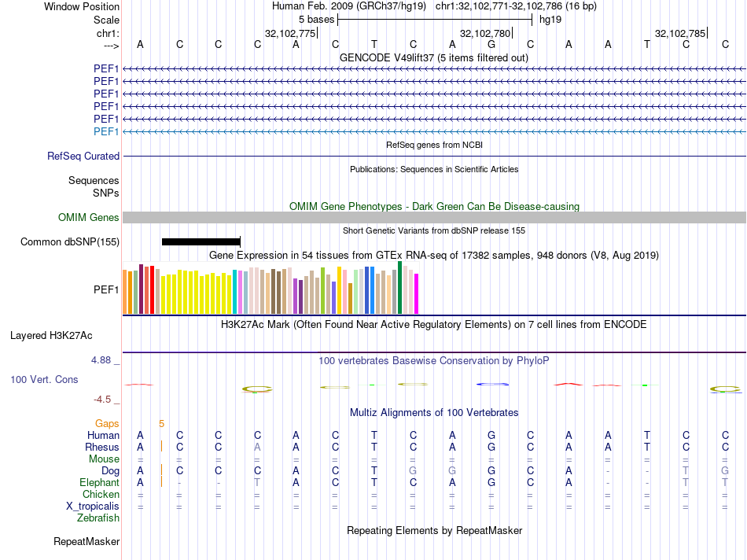Click the Window Position label

pos(82,6)
